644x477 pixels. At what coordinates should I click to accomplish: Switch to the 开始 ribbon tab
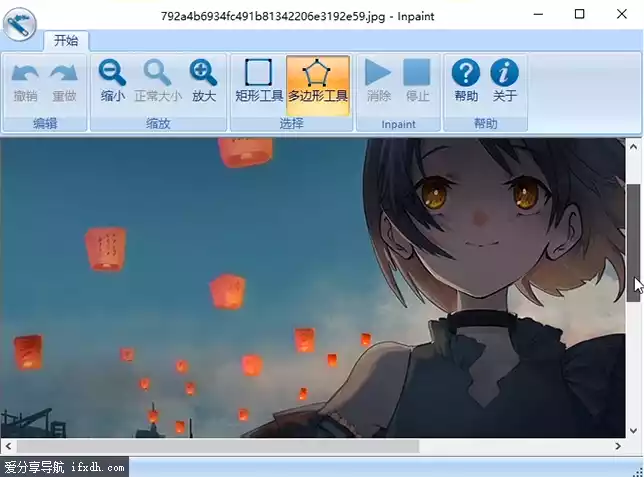66,41
